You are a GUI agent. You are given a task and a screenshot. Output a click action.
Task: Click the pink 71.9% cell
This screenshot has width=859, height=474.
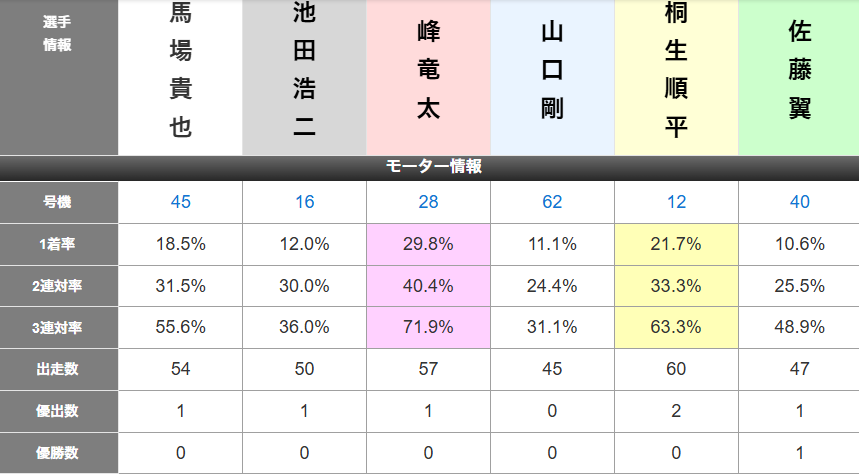tap(428, 327)
